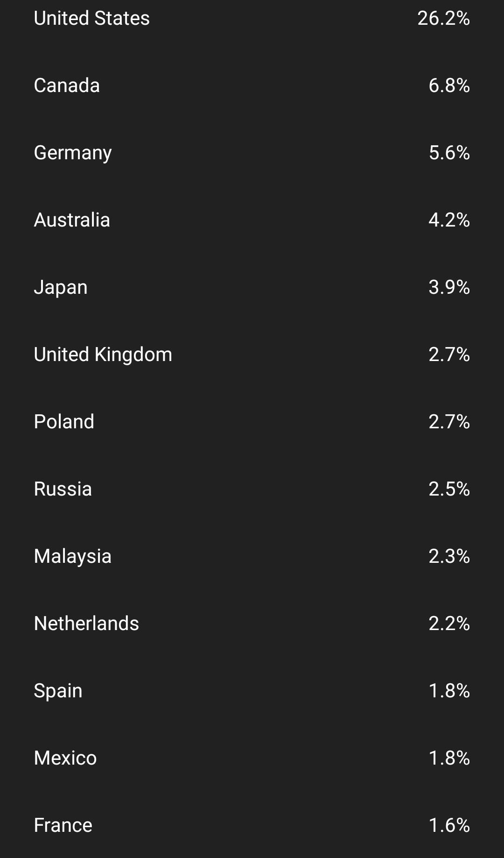Click the 2.3% percentage for Malaysia
The image size is (504, 858).
tap(449, 557)
